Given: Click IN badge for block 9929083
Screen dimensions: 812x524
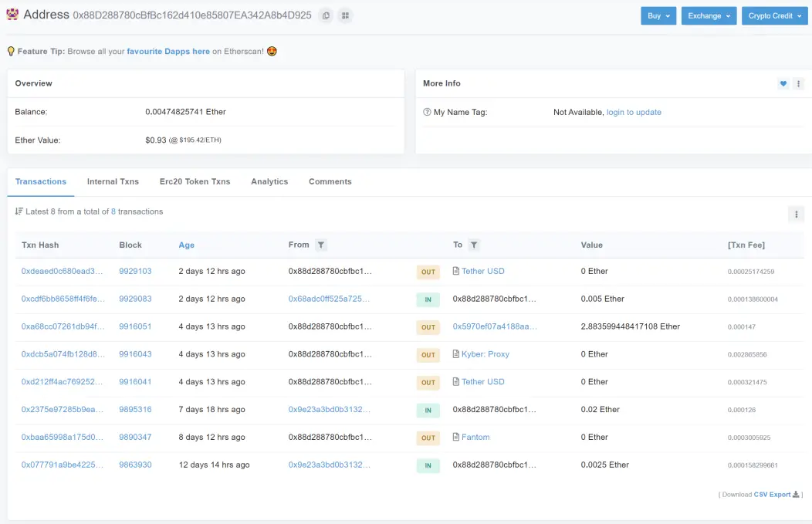Looking at the screenshot, I should point(428,299).
